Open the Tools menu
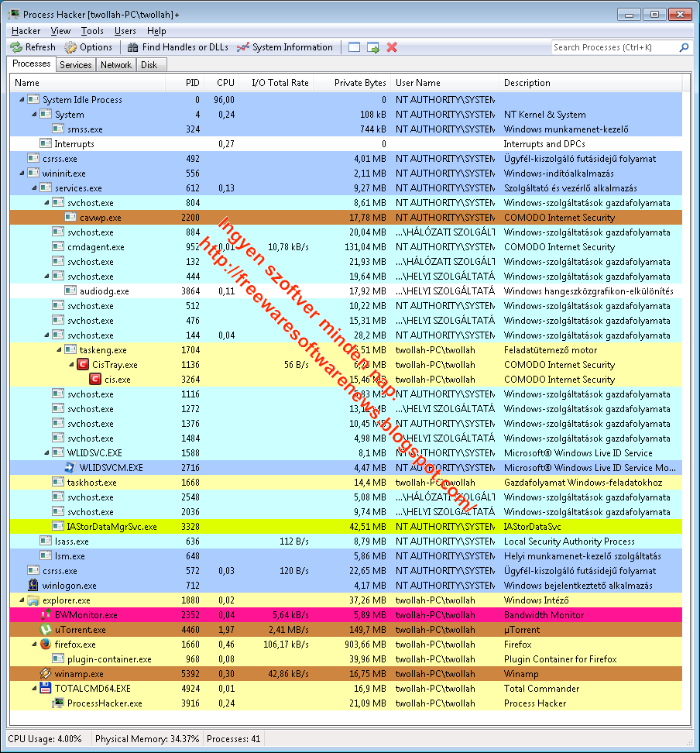Screen dimensions: 700x753 click(92, 31)
